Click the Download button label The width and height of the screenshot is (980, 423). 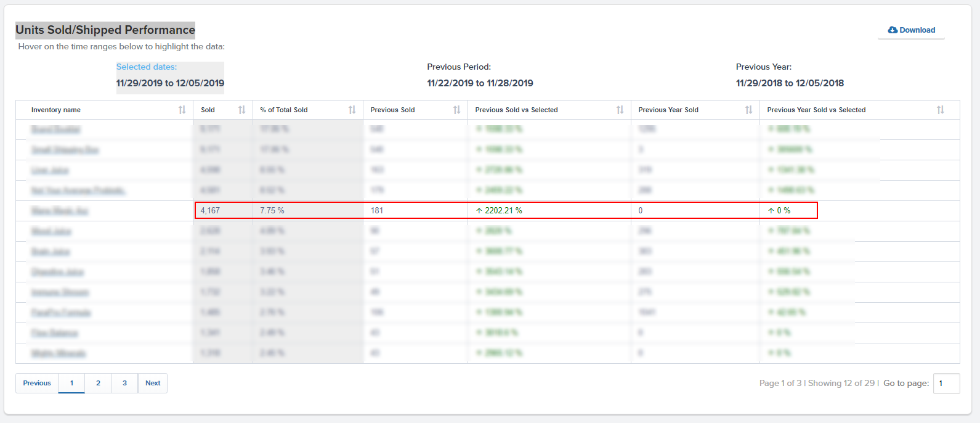(x=917, y=30)
